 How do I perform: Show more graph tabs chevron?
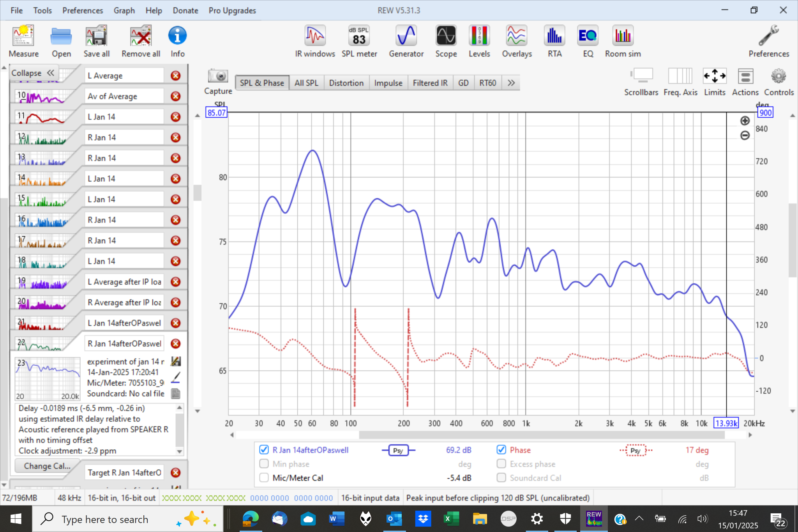(511, 83)
